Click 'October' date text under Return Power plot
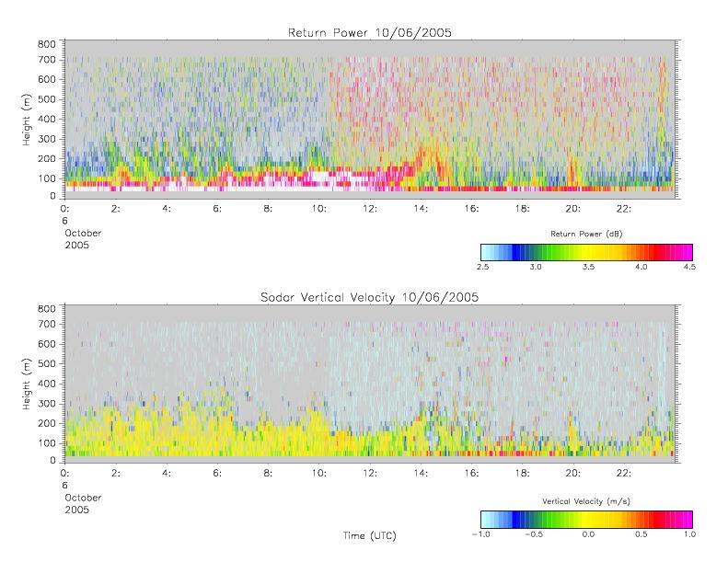Image resolution: width=728 pixels, height=562 pixels. 83,233
